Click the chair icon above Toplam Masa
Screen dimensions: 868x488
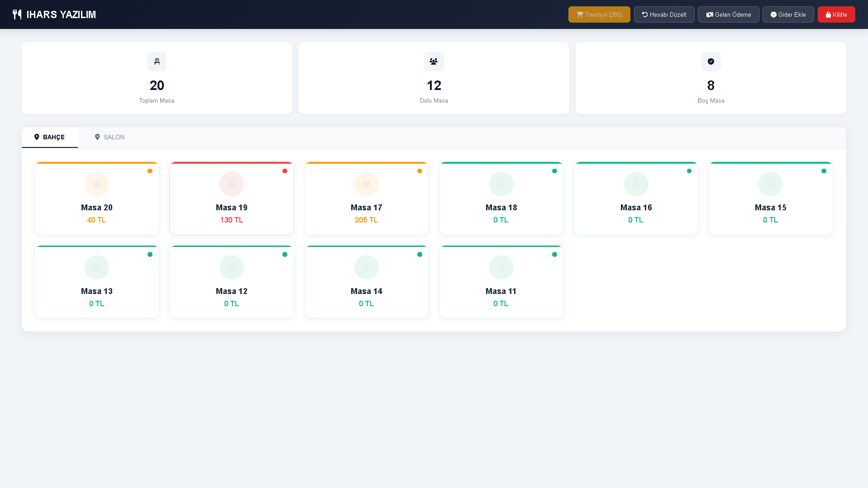click(157, 62)
